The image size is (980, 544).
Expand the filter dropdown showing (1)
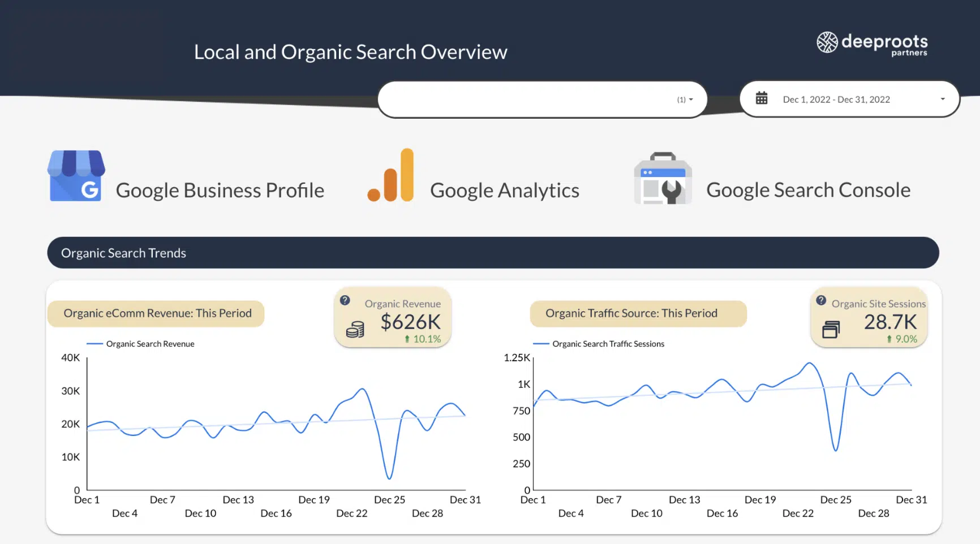click(685, 100)
